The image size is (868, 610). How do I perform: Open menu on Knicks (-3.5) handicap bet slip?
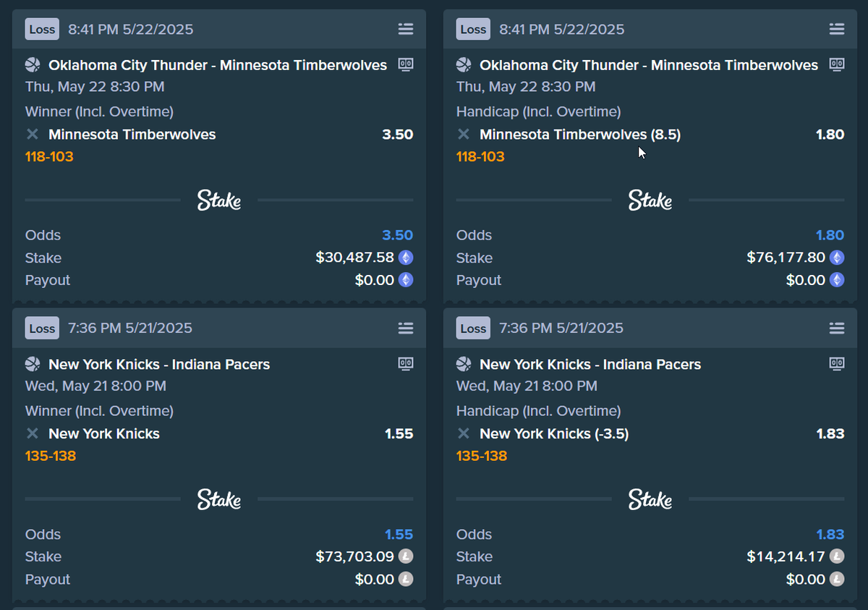click(837, 328)
